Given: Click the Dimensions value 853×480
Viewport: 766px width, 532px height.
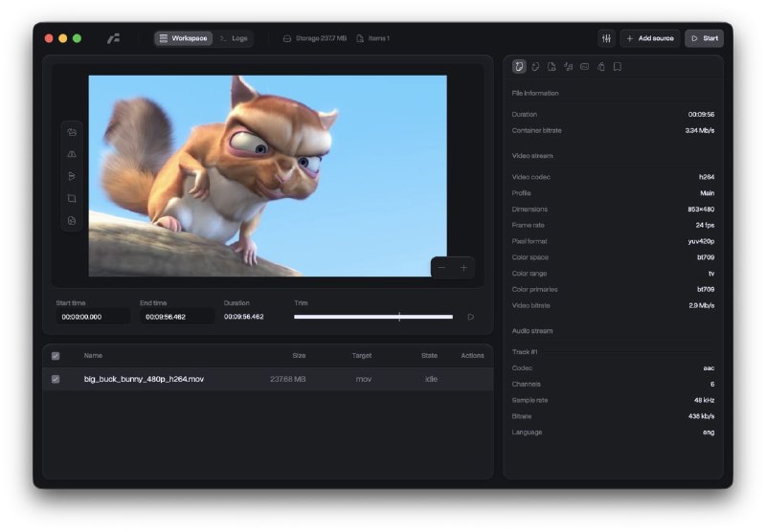Looking at the screenshot, I should click(x=701, y=209).
